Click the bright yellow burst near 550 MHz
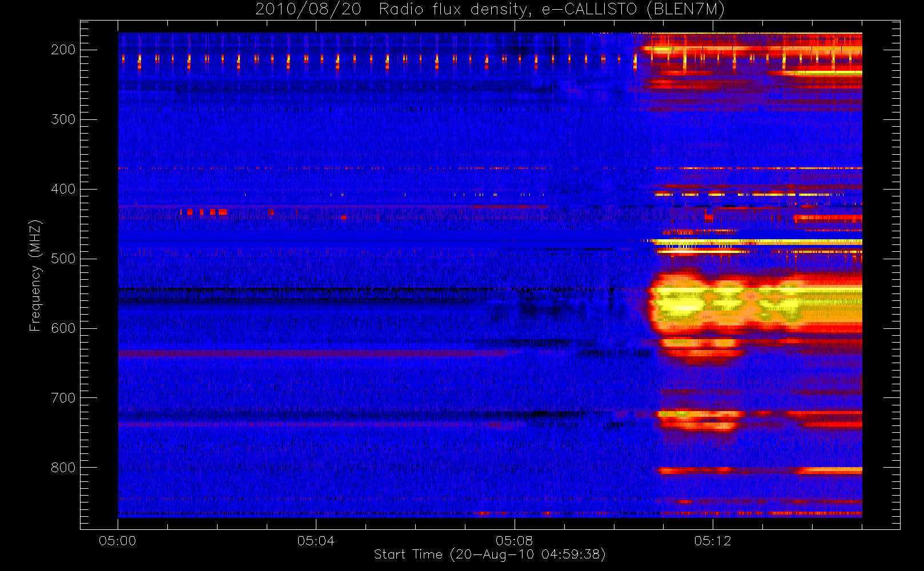The image size is (924, 571). pos(755,304)
